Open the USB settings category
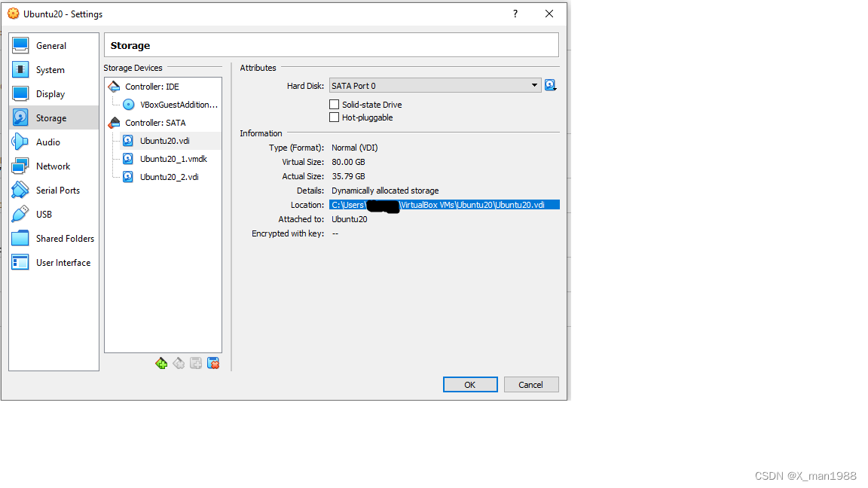This screenshot has width=868, height=488. coord(53,214)
